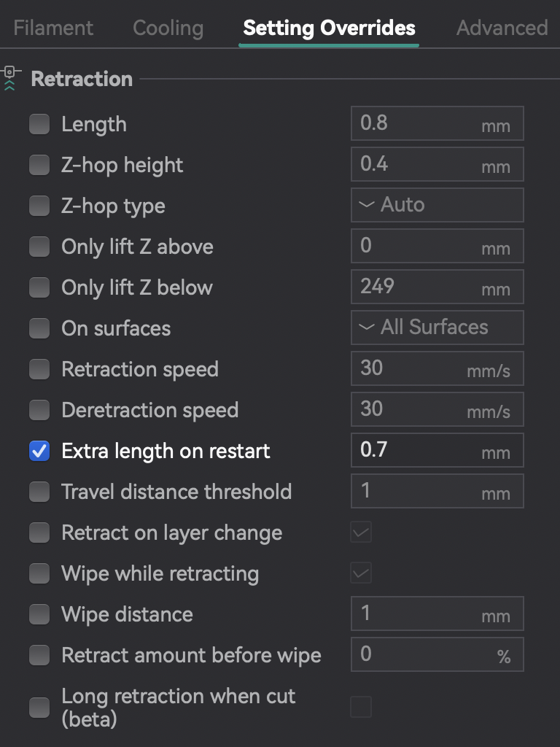Open the Cooling tab

pos(168,28)
